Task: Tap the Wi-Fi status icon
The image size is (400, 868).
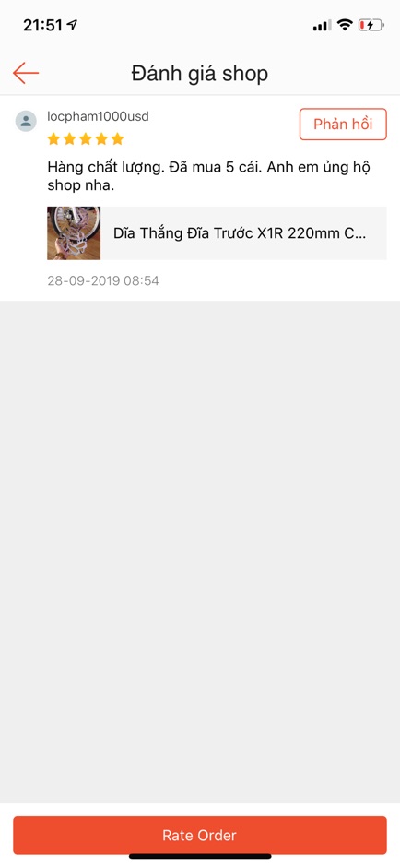Action: click(x=345, y=24)
